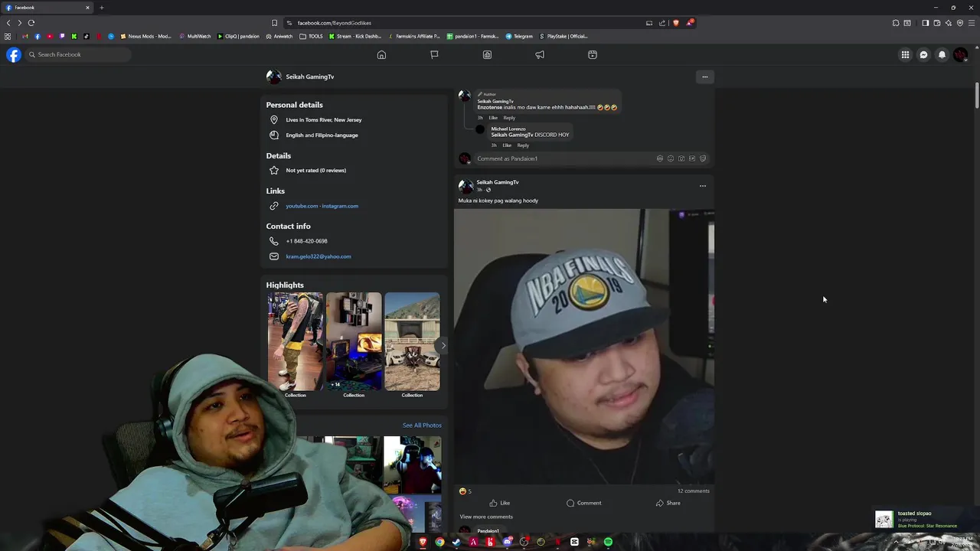Click the kram.gelo322@yahoo.com email link
Viewport: 980px width, 551px height.
[318, 256]
